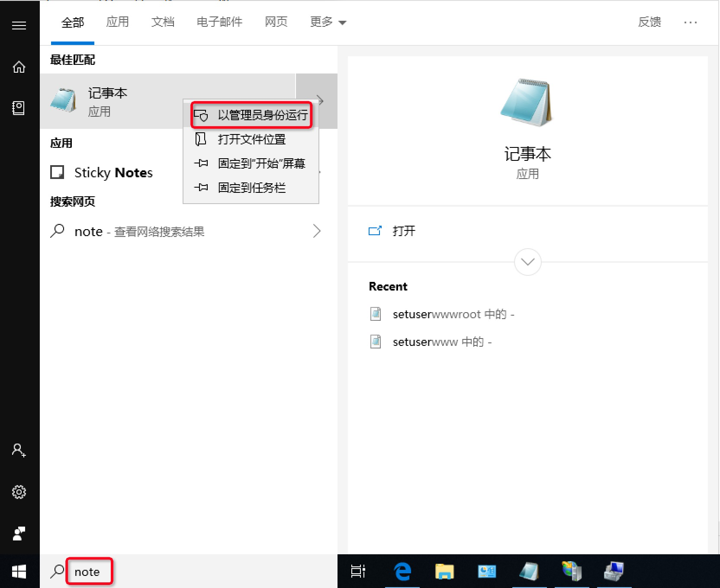
Task: Open the three-dot options menu
Action: point(691,22)
